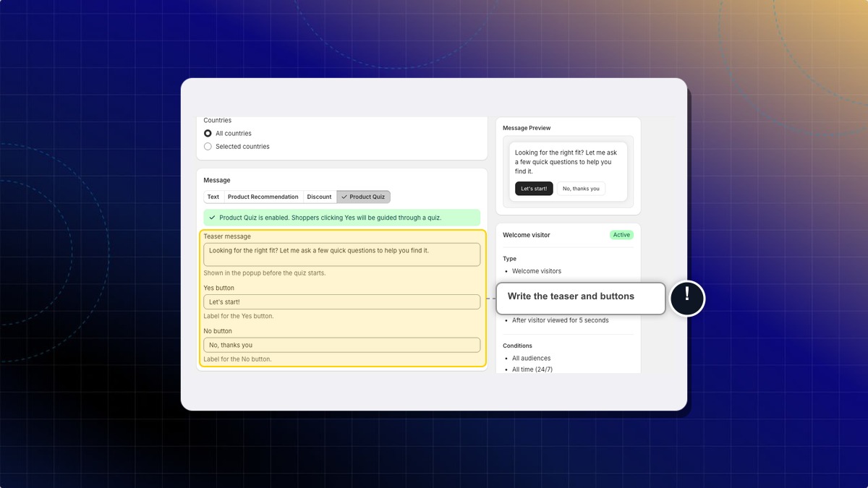Click the Type heading in summary card
Viewport: 868px width, 488px height.
coord(509,259)
